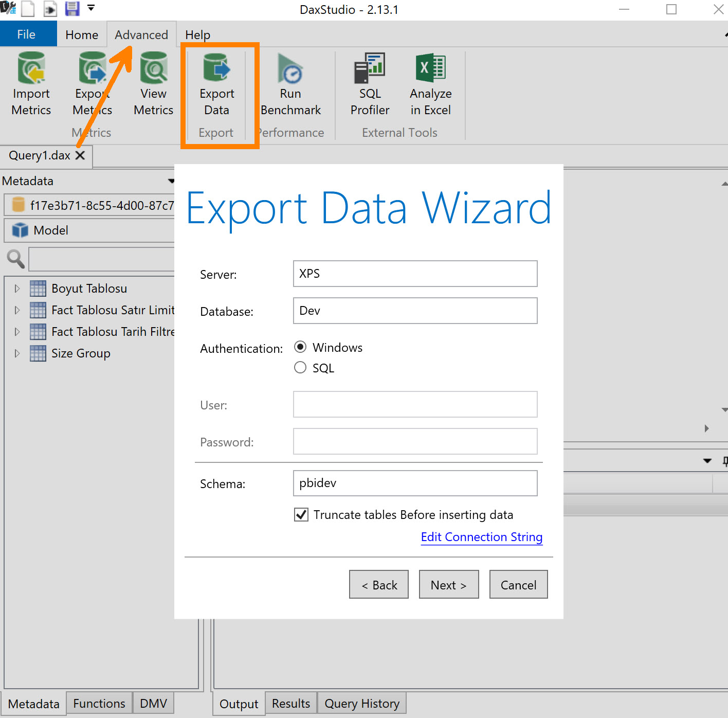728x718 pixels.
Task: Select the Metadata bottom tab
Action: click(x=34, y=704)
